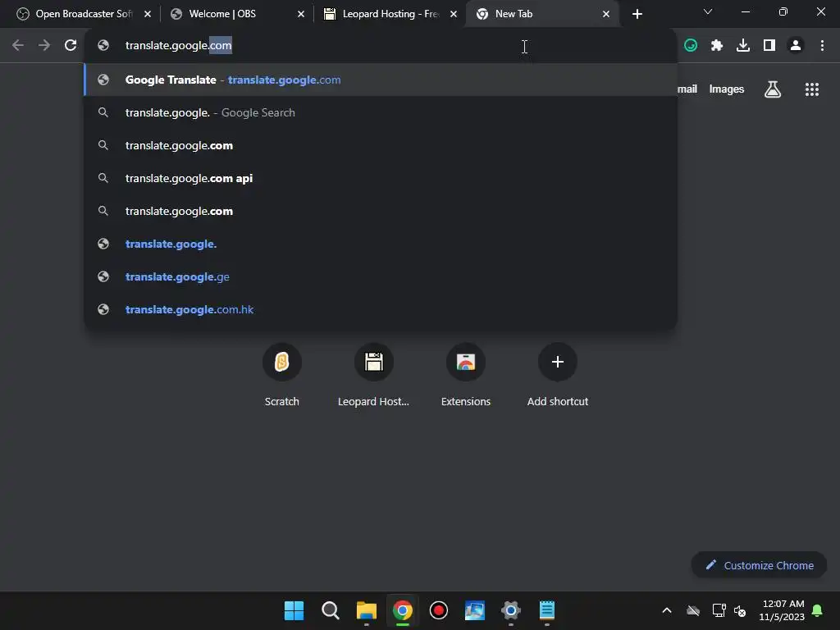The width and height of the screenshot is (840, 630).
Task: Open the Downloads icon in the toolbar
Action: click(743, 46)
